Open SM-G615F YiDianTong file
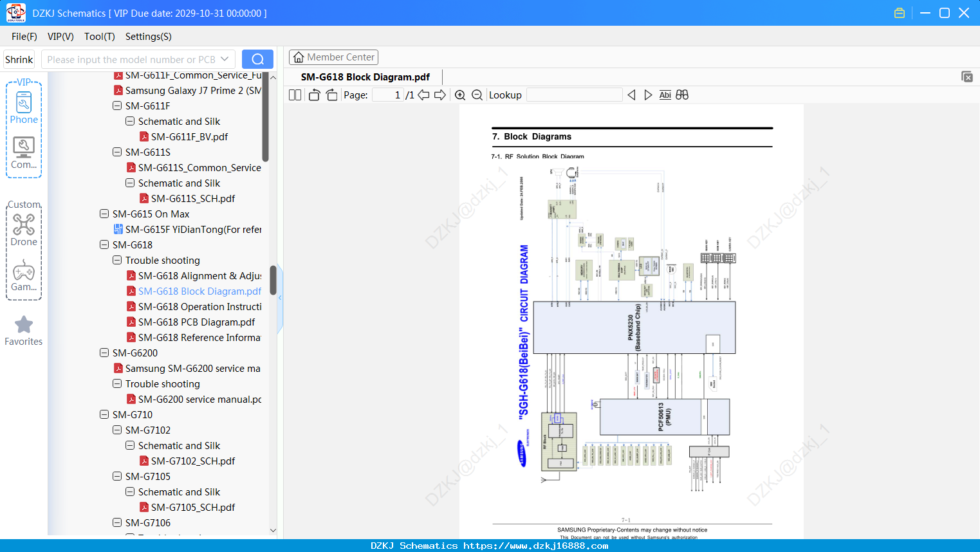The height and width of the screenshot is (552, 980). (x=188, y=229)
